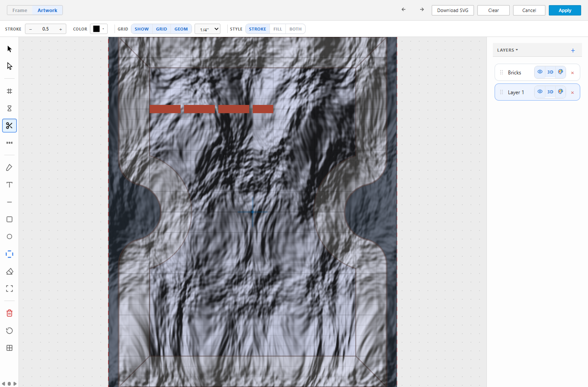Open the 1/4" grid size dropdown
This screenshot has width=588, height=387.
coord(207,29)
